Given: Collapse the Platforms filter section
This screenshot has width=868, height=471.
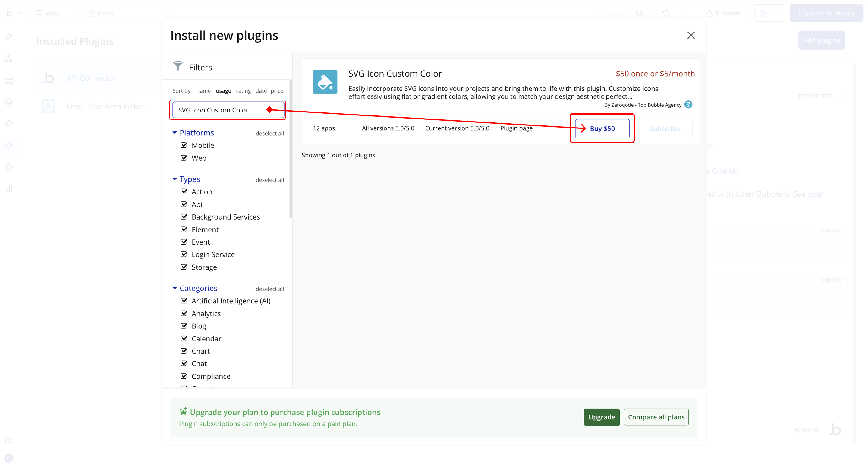Looking at the screenshot, I should (175, 133).
